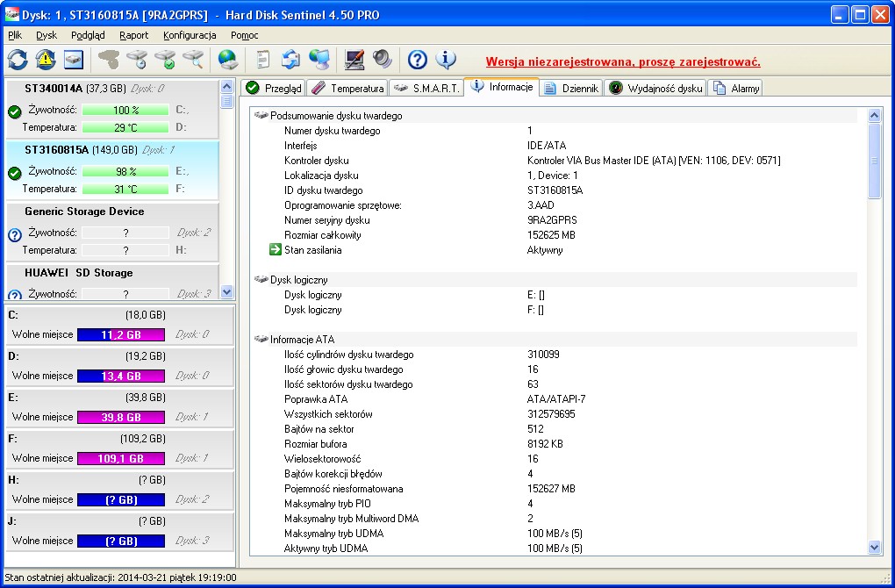Collapse the Informacje ATA section

point(261,340)
